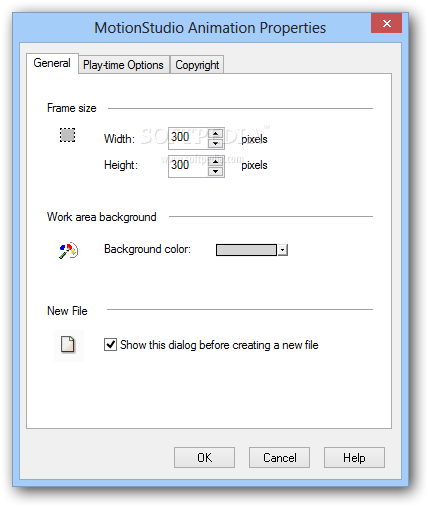Confirm with the OK button

204,458
